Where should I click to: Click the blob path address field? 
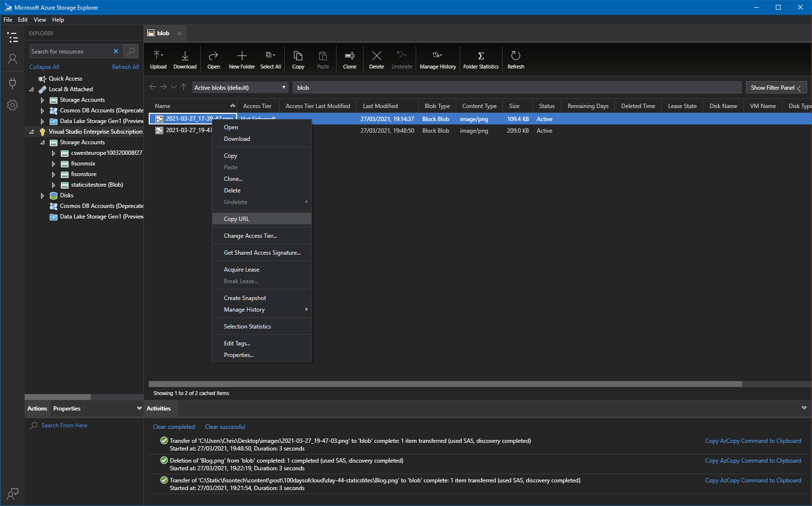click(x=517, y=87)
